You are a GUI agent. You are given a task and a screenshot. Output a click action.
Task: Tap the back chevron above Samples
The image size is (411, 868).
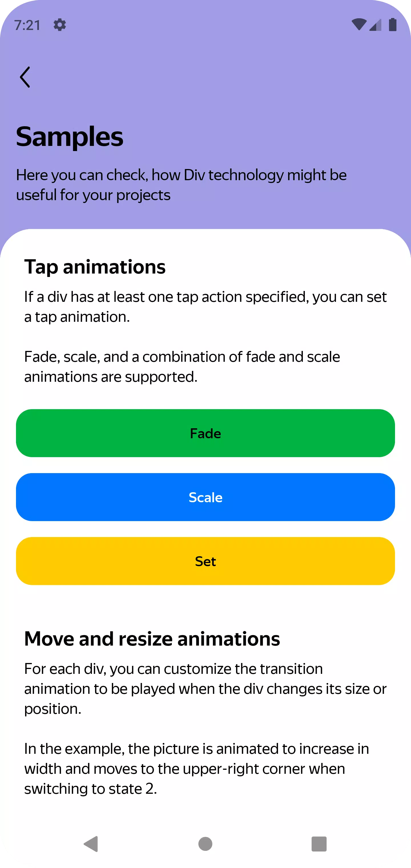point(25,77)
